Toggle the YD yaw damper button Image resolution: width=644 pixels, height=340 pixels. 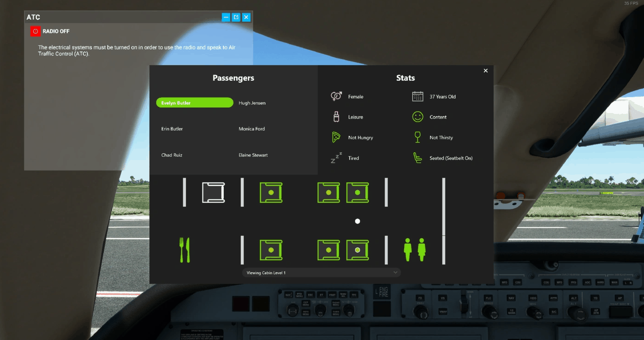596,298
